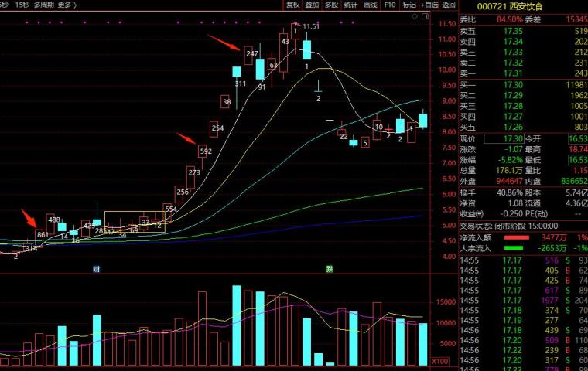
Task: Select the 14:55 trade with volume 1977
Action: pyautogui.click(x=524, y=300)
